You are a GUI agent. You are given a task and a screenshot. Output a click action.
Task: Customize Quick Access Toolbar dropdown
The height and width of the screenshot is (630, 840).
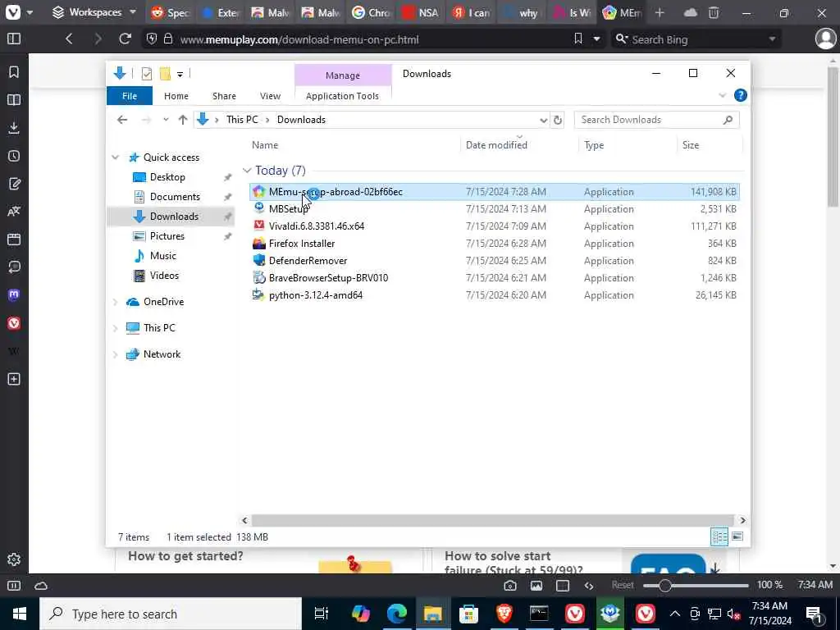(x=180, y=75)
